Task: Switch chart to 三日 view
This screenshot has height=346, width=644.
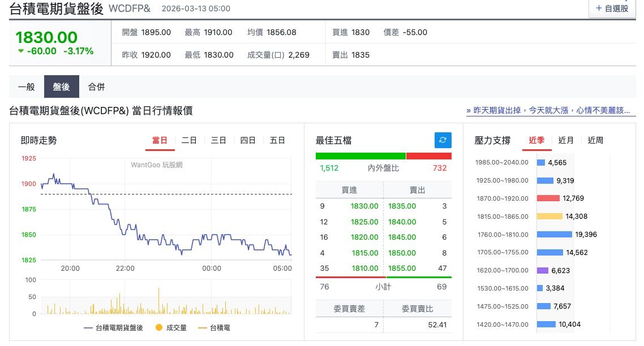Action: tap(218, 141)
